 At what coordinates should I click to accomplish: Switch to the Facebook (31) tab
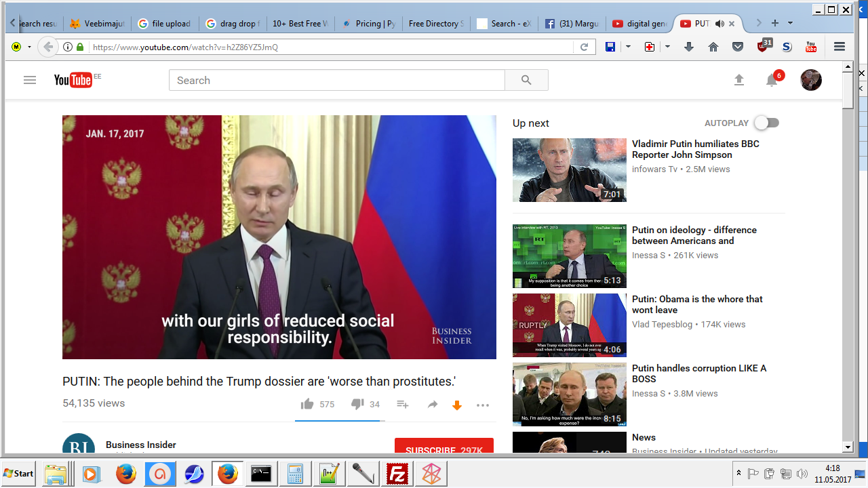572,23
